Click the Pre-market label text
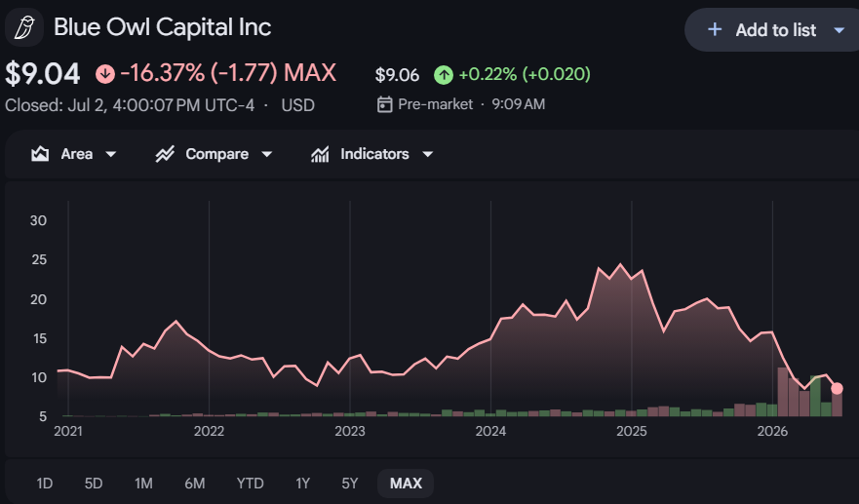Viewport: 859px width, 504px height. click(x=435, y=104)
